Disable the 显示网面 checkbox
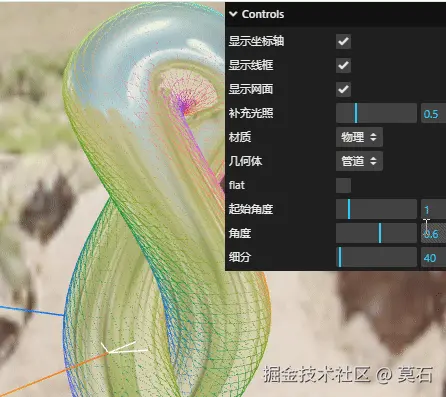Screen dimensions: 446x397 click(343, 89)
